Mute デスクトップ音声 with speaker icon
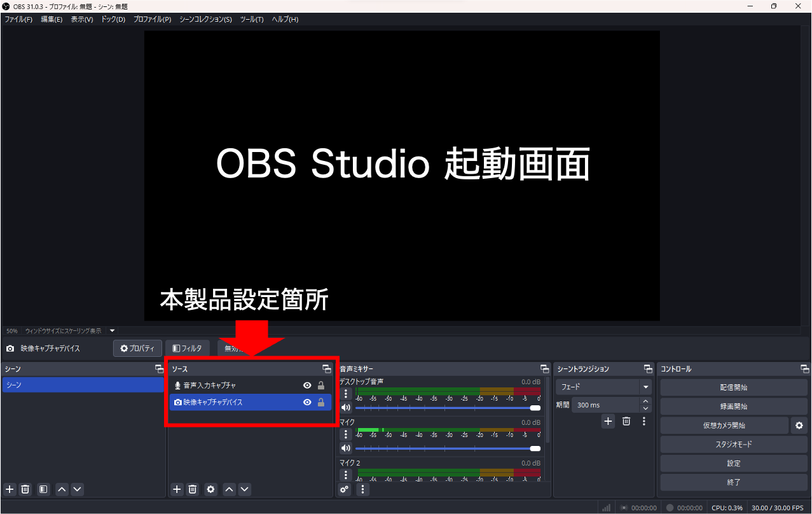Image resolution: width=812 pixels, height=514 pixels. [346, 408]
